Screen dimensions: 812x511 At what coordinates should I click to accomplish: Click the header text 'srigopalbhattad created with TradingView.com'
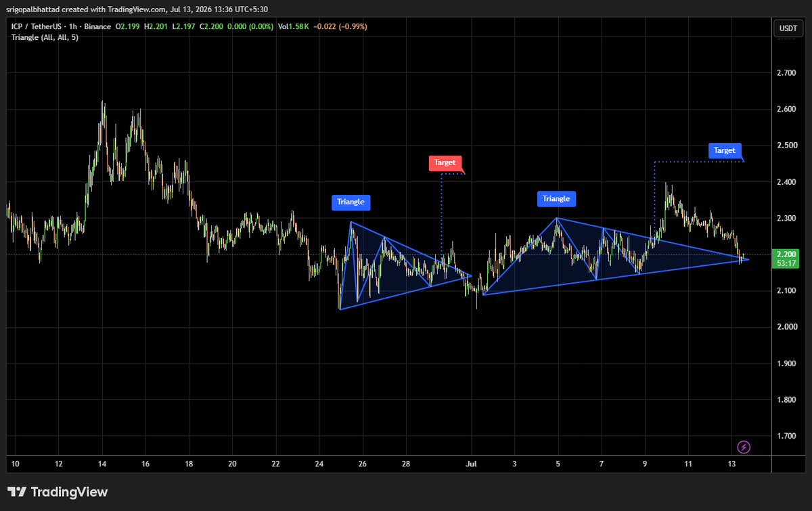click(x=86, y=8)
